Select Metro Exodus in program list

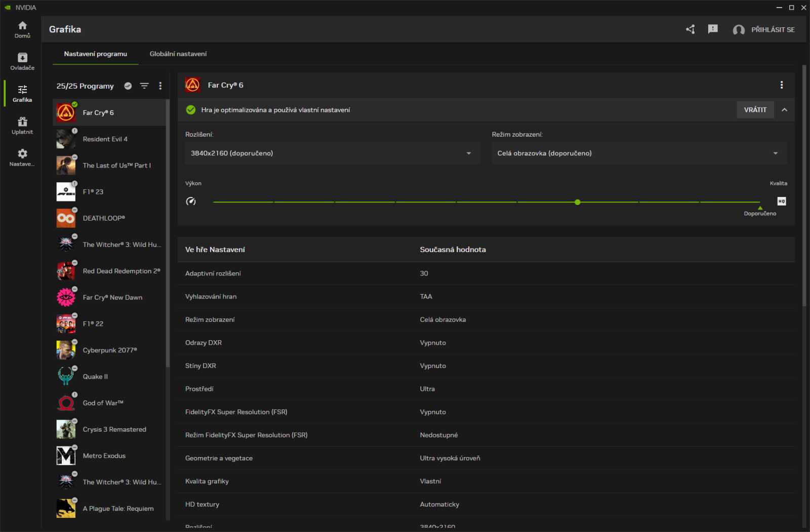coord(109,456)
